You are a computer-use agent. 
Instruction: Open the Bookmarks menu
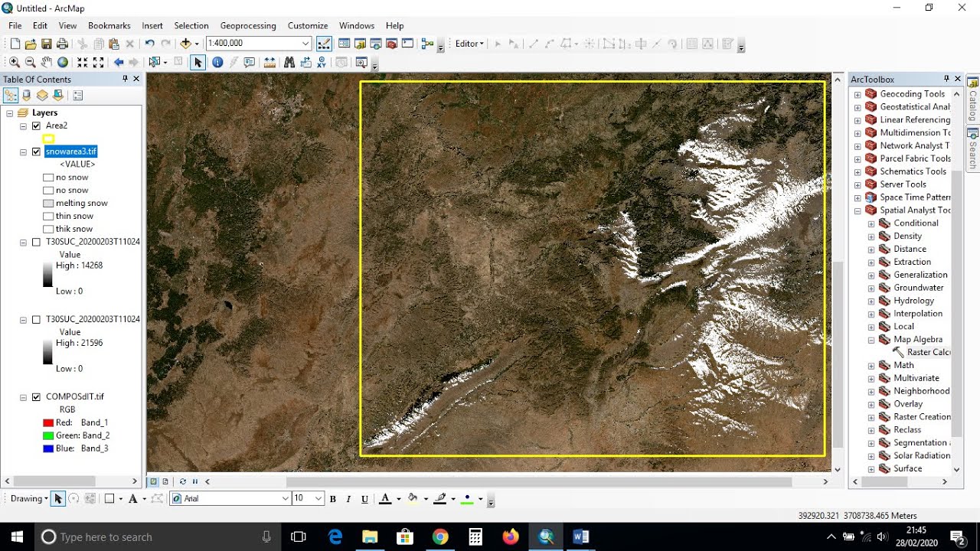coord(109,25)
